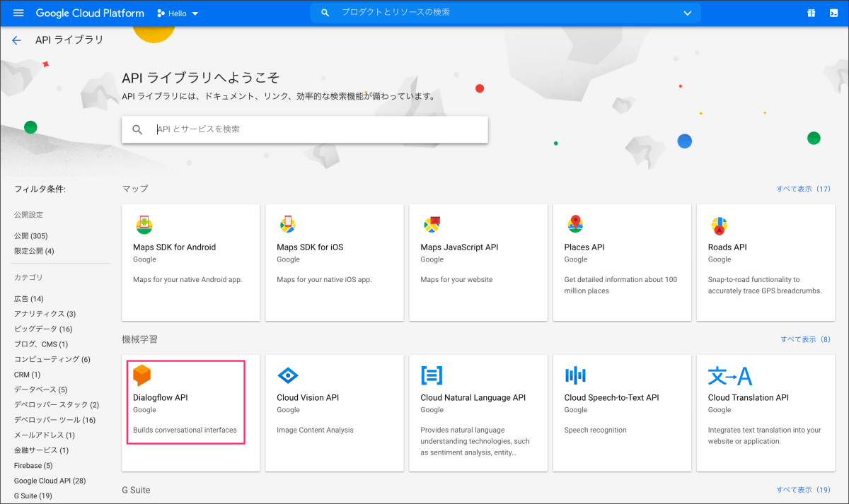
Task: Click the Cloud Translation API icon
Action: coord(730,375)
